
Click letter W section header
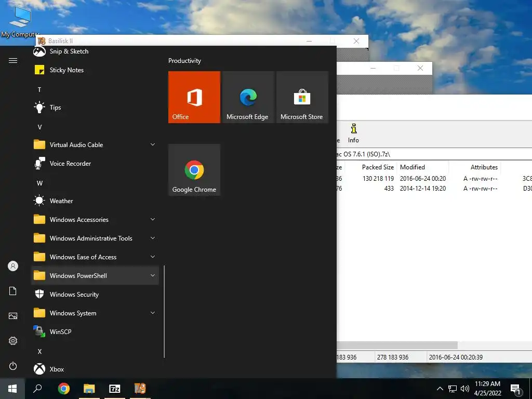[39, 183]
